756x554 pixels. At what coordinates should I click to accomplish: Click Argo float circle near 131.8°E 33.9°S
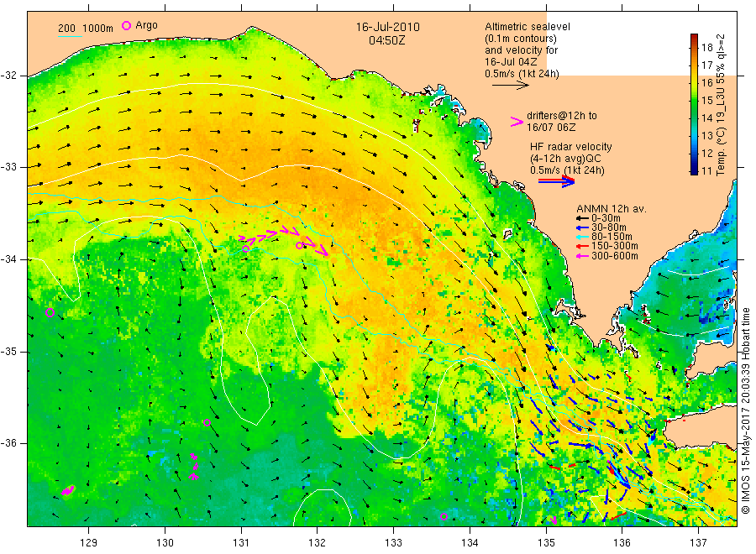tap(299, 245)
